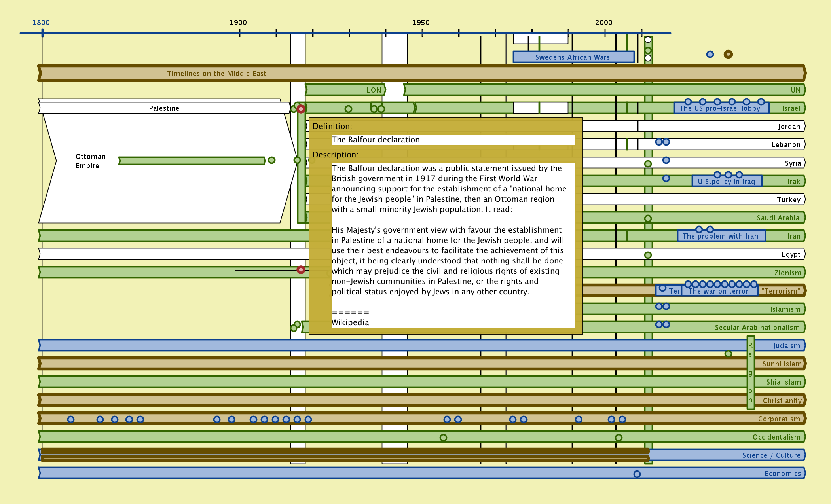This screenshot has width=831, height=504.
Task: Click the 1800 year label on axis
Action: (x=41, y=23)
